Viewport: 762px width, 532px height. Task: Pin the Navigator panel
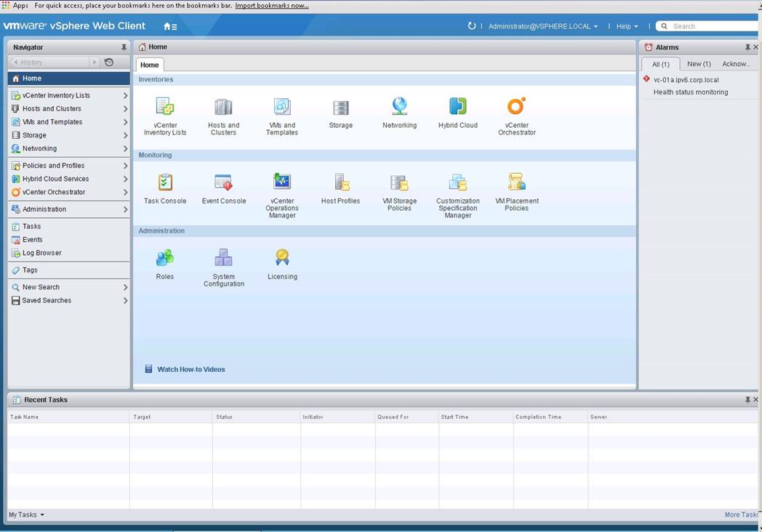(124, 47)
